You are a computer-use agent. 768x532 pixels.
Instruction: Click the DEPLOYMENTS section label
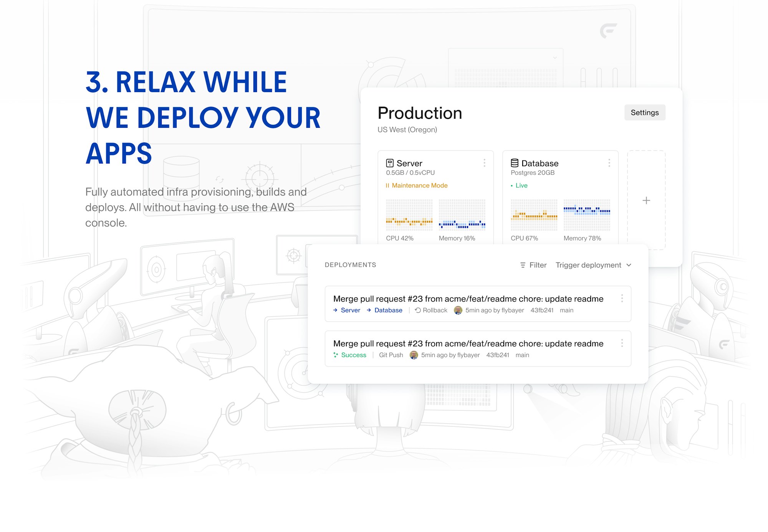click(x=350, y=265)
